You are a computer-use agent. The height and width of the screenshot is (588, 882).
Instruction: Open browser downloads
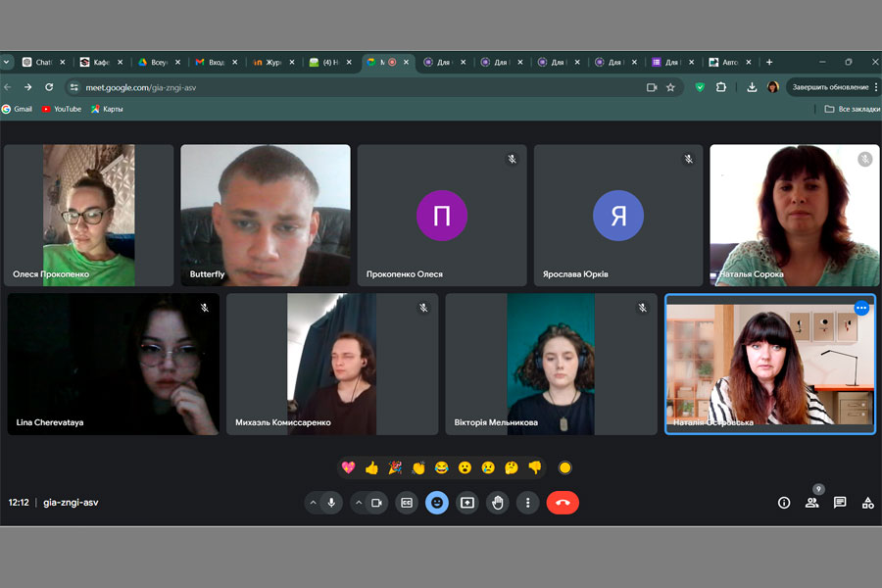pos(752,87)
